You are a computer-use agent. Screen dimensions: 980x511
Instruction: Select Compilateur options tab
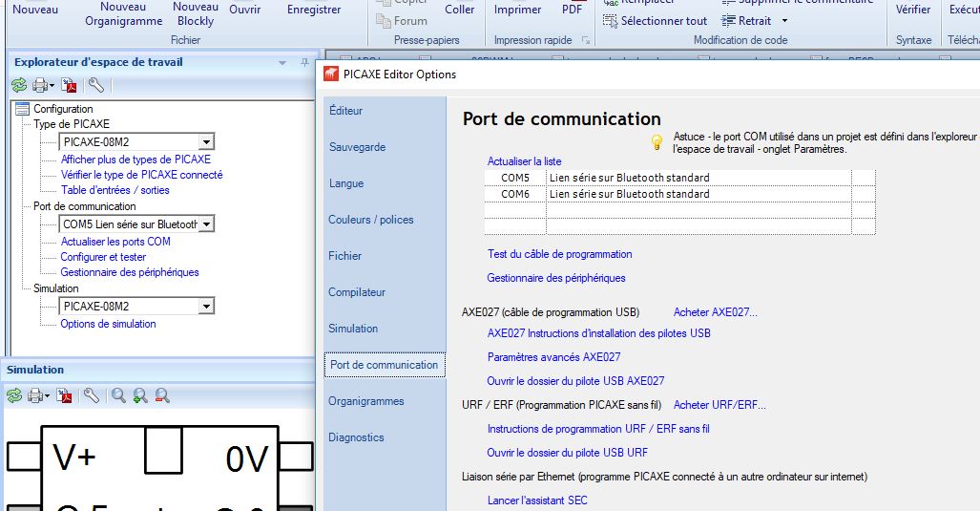(x=357, y=292)
